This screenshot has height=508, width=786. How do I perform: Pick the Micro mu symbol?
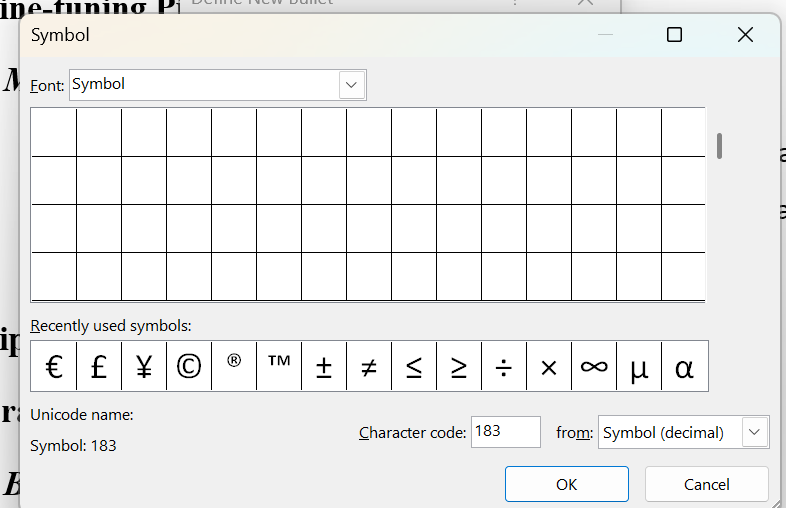click(x=639, y=366)
